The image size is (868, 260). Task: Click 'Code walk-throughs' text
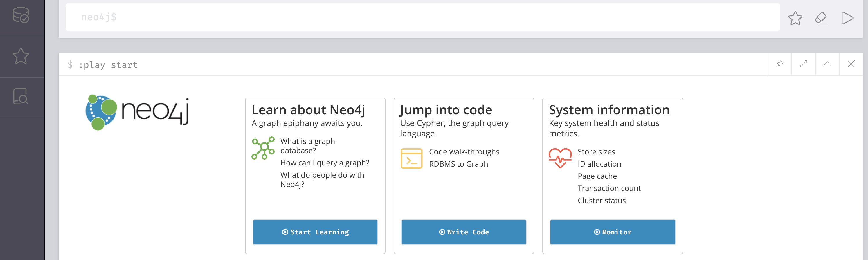464,152
